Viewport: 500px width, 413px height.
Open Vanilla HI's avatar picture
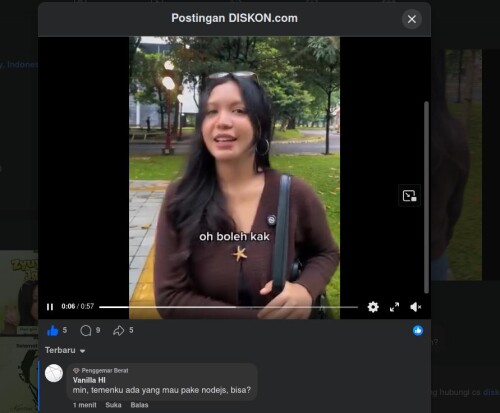coord(54,373)
